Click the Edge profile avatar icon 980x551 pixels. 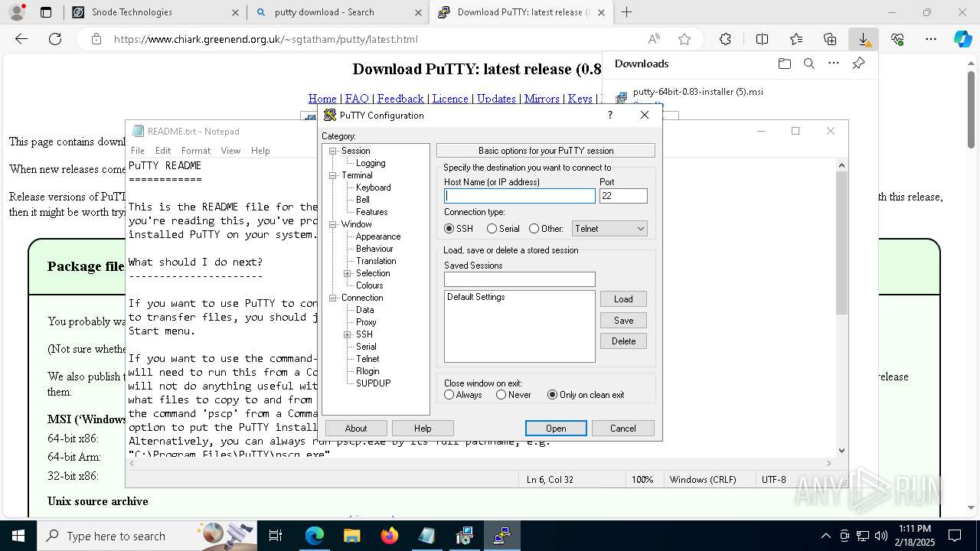(17, 12)
